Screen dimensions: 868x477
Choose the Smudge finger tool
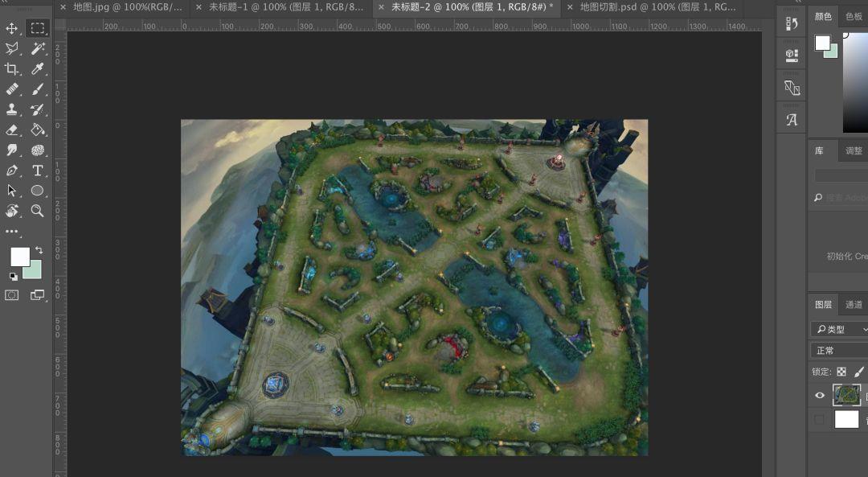[x=11, y=150]
